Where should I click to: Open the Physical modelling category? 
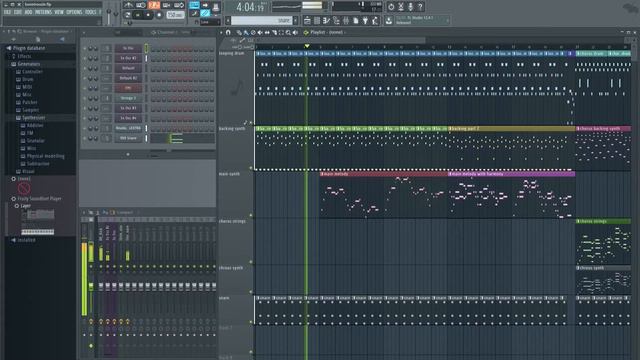pyautogui.click(x=46, y=156)
